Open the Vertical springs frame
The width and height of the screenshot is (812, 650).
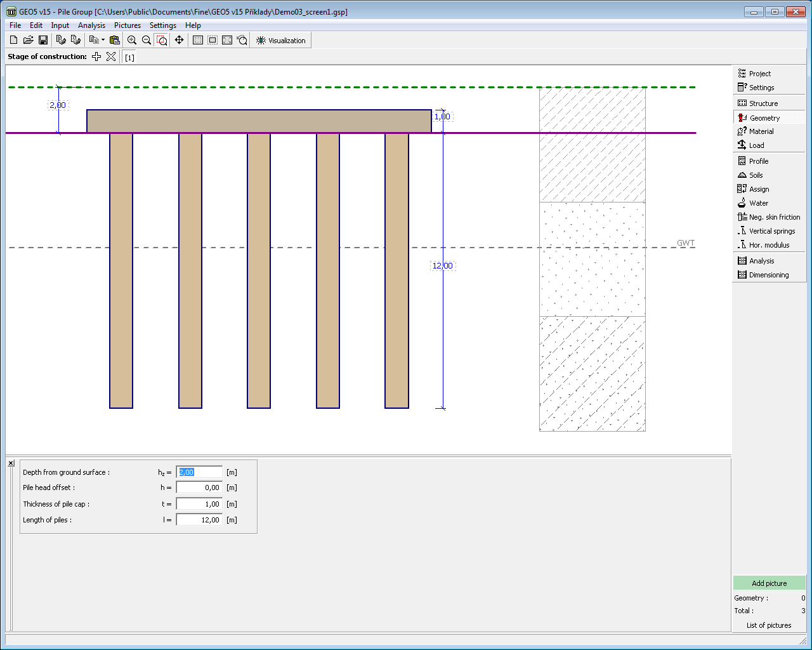769,231
